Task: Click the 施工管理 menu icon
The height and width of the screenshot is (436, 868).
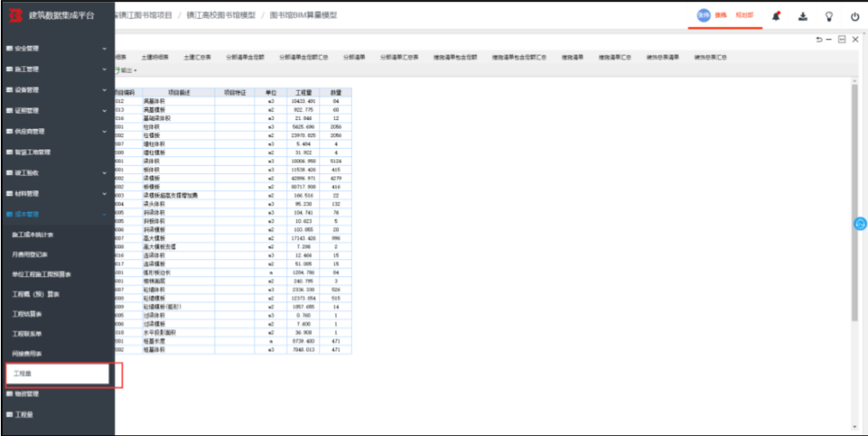Action: 10,69
